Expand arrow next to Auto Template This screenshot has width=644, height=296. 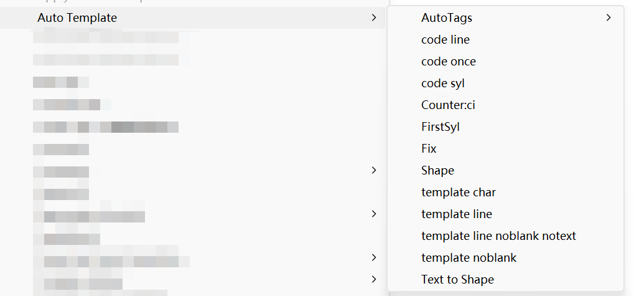[373, 17]
